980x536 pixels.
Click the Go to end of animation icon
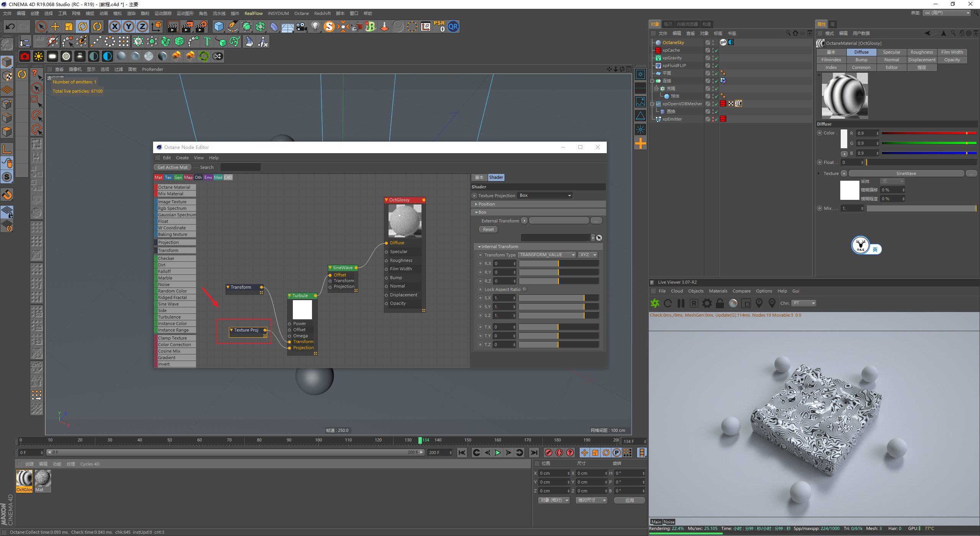point(534,453)
